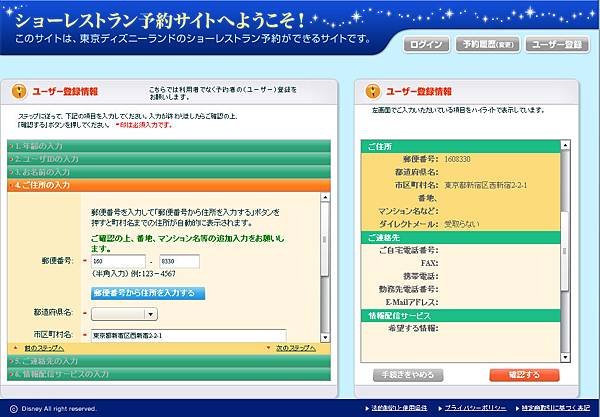Open the 特定商取引に基づく表記 footer link
Screen dimensions: 600x417
tap(556, 408)
